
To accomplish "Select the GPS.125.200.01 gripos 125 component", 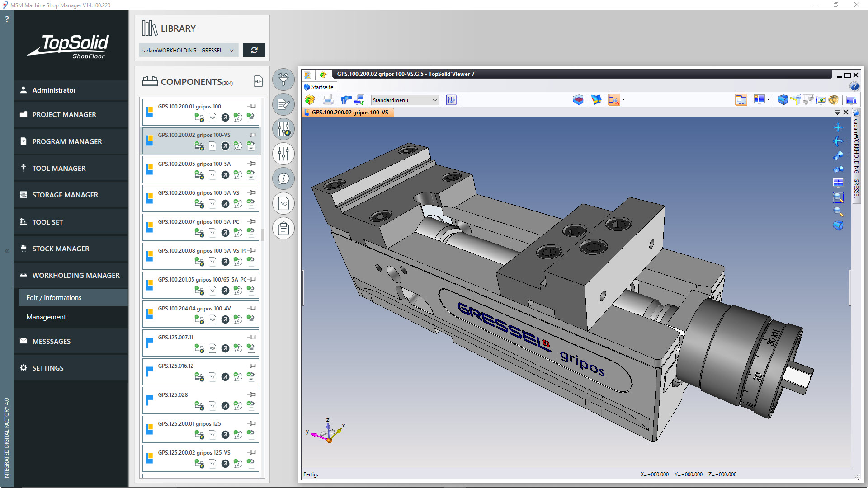I will (190, 424).
